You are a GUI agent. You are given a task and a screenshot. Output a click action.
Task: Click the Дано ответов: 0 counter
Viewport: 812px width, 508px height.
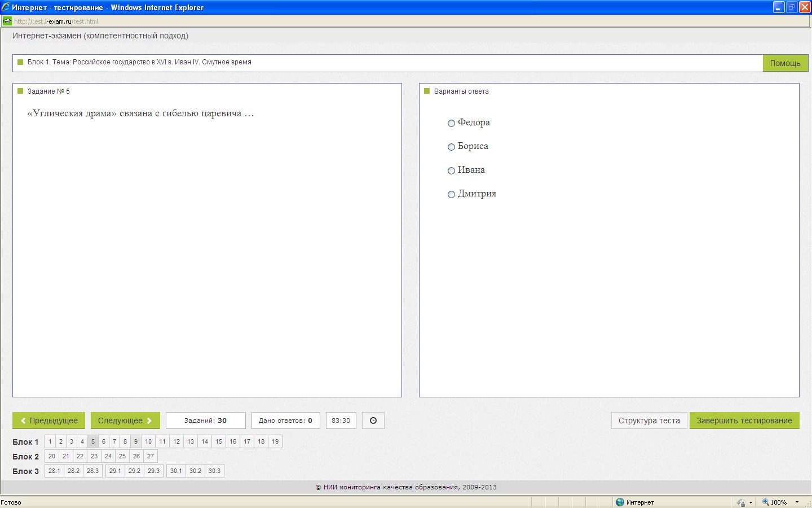coord(285,421)
